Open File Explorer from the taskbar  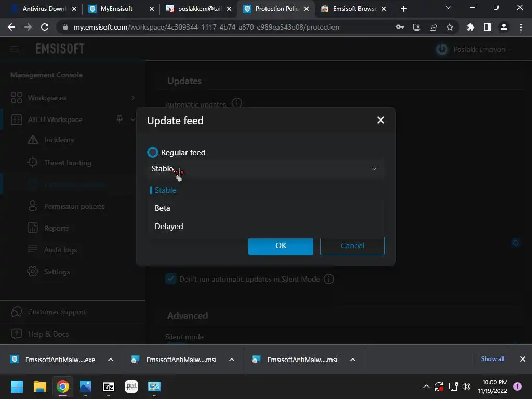click(39, 387)
